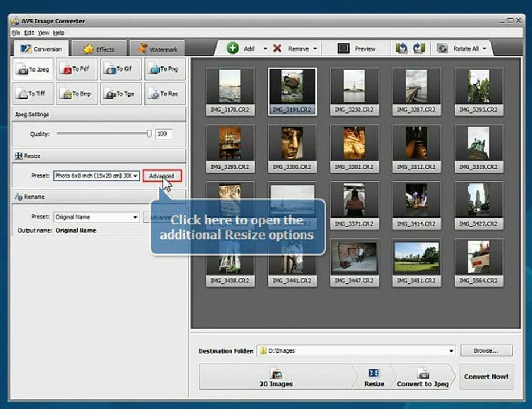
Task: Click the Jpeg Quality slider handle
Action: click(149, 133)
